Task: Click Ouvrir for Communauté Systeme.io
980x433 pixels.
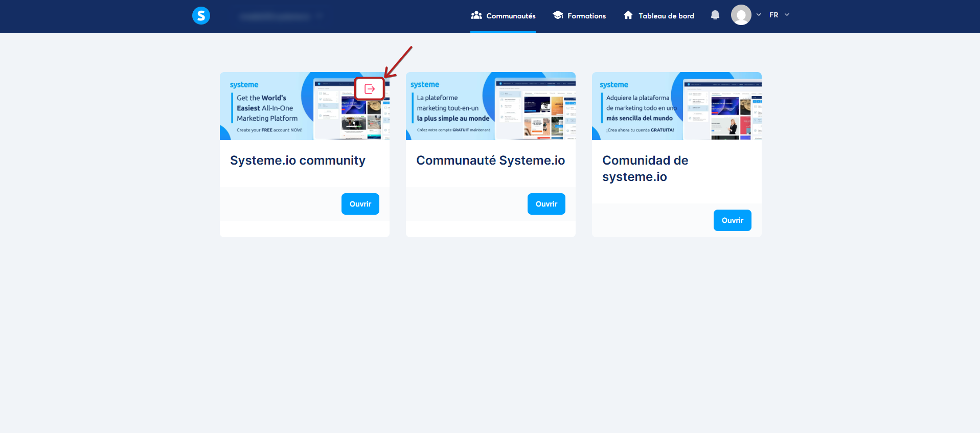Action: point(546,204)
